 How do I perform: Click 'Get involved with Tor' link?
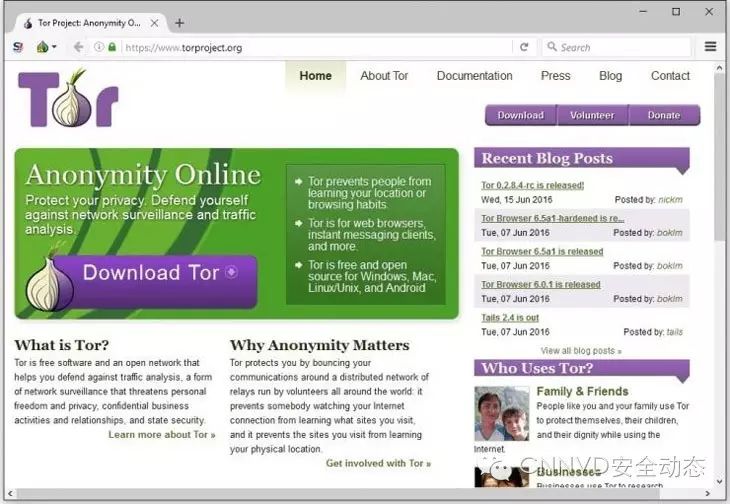click(378, 464)
